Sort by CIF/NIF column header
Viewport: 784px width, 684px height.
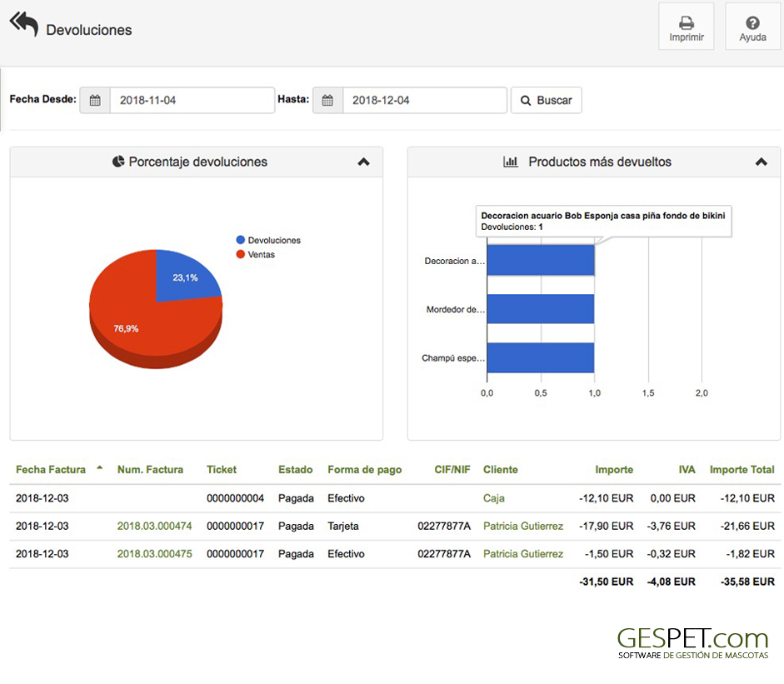(452, 470)
